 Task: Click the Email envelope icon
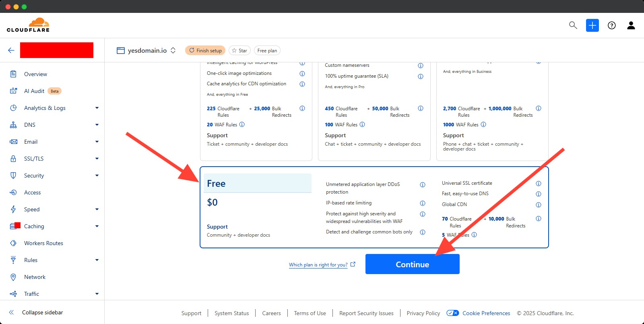(13, 142)
